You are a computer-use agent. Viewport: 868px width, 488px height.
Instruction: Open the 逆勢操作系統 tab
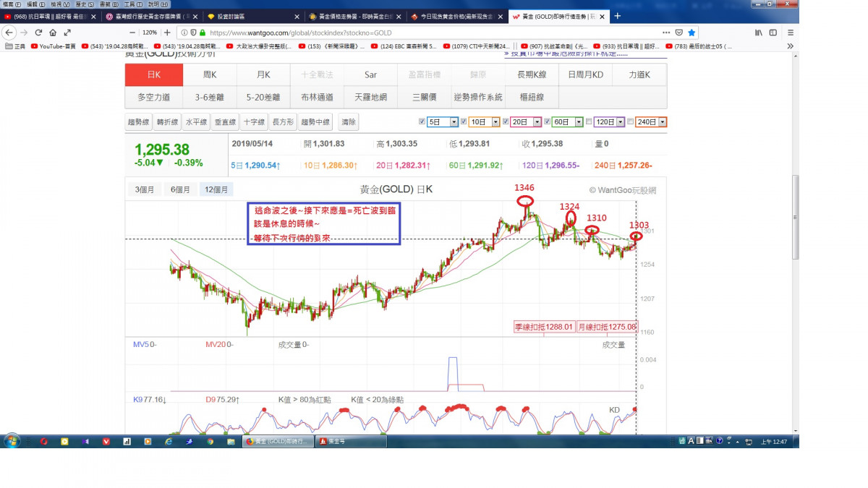point(478,97)
